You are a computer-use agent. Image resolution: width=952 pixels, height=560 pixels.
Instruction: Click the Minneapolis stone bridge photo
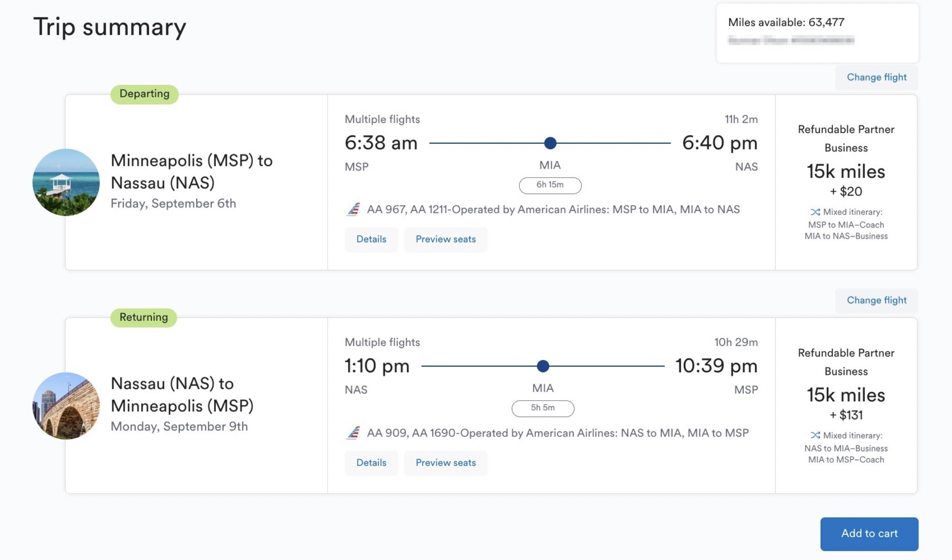[x=66, y=405]
